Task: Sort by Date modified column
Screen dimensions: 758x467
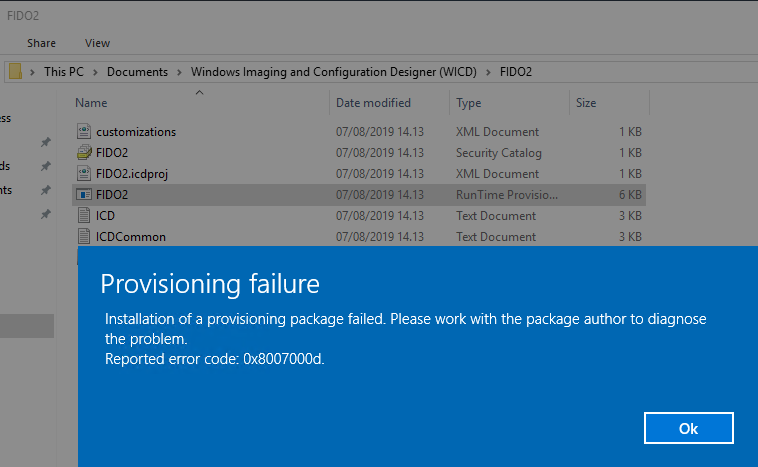Action: pyautogui.click(x=373, y=103)
